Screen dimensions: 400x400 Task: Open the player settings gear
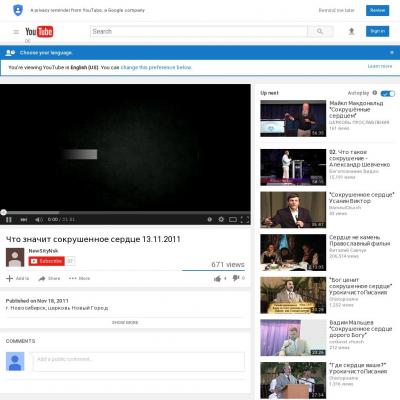pyautogui.click(x=221, y=219)
